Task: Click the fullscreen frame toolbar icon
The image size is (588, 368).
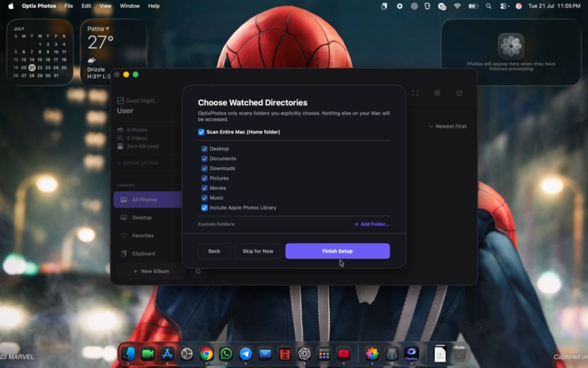Action: 415,93
